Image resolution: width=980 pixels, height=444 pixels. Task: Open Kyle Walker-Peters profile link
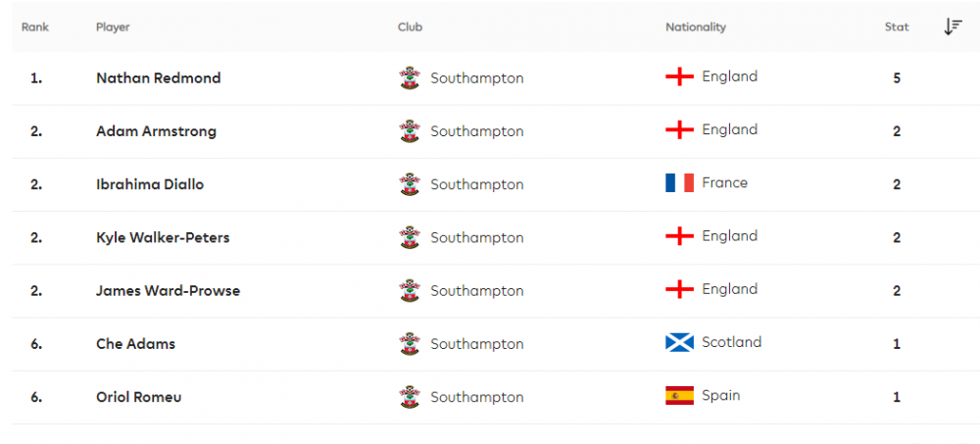tap(163, 237)
